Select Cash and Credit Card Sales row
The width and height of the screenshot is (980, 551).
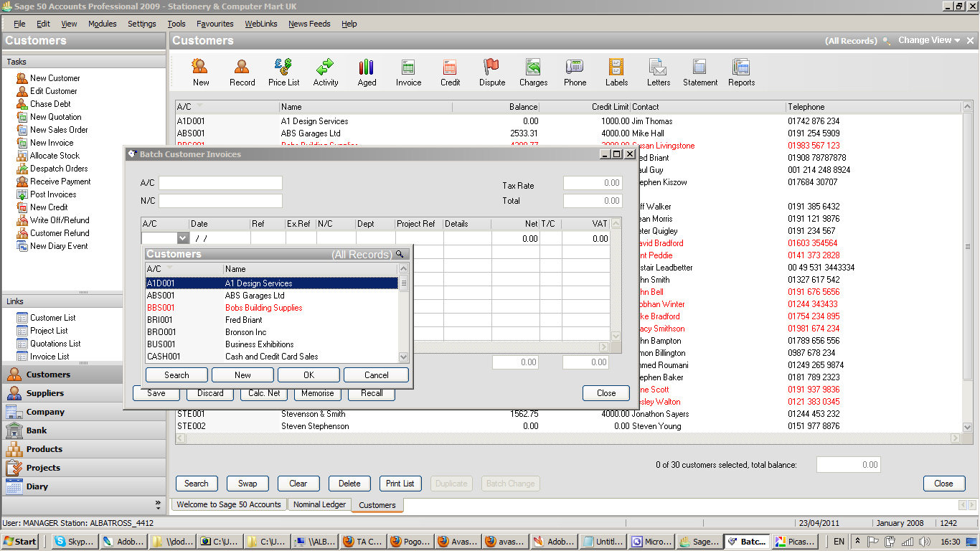pyautogui.click(x=271, y=357)
